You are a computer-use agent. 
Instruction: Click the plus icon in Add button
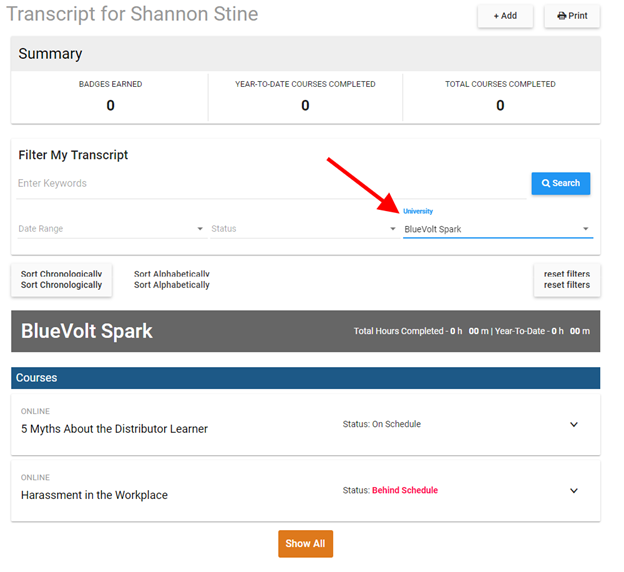pos(496,16)
